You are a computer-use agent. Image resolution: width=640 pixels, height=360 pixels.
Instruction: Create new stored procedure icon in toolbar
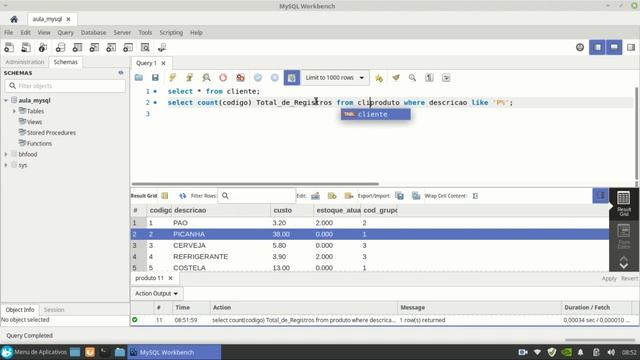(x=111, y=47)
